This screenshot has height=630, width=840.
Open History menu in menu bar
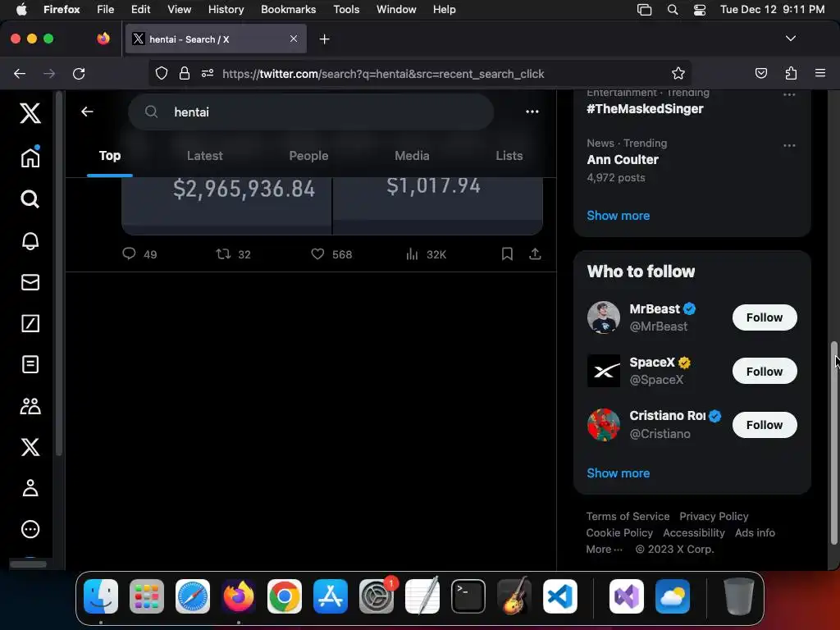(x=226, y=9)
